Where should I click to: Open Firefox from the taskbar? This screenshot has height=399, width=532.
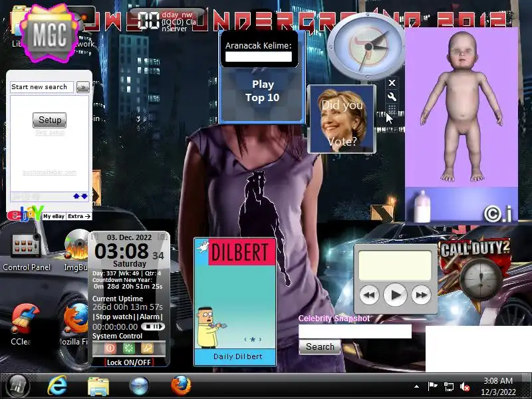coord(181,386)
